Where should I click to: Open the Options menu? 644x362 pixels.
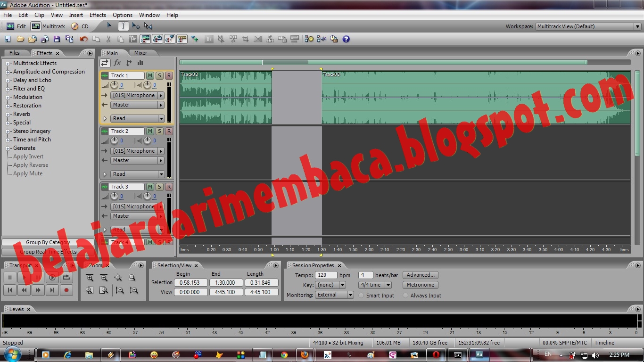click(x=123, y=15)
